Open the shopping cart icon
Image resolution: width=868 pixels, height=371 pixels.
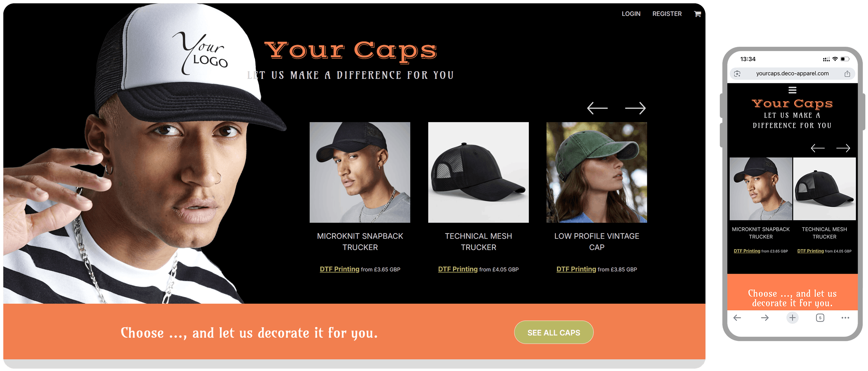click(697, 14)
